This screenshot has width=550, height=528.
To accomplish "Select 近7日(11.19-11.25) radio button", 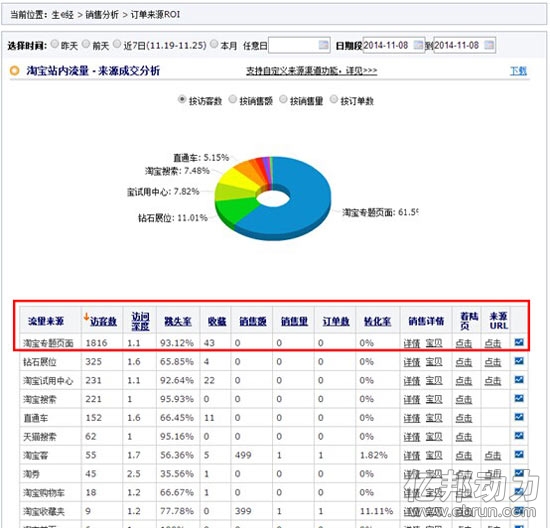I will click(117, 44).
